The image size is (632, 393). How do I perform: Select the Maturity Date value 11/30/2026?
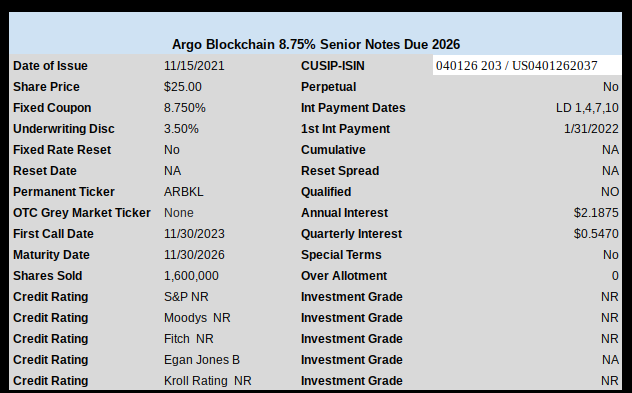point(194,255)
